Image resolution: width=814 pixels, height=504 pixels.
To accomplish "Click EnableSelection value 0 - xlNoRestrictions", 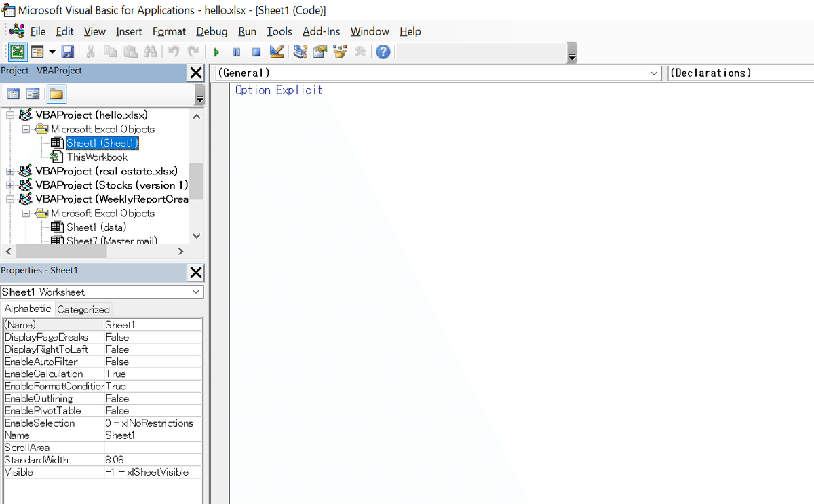I will point(153,423).
